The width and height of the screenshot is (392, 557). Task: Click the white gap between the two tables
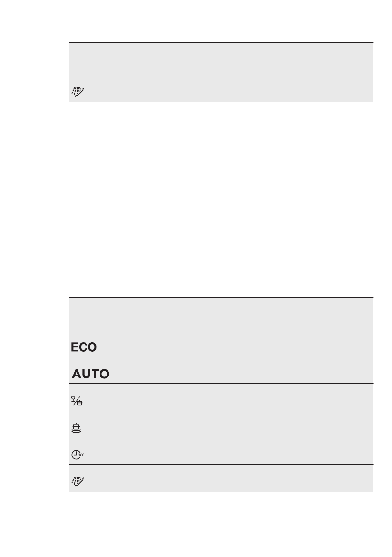[x=221, y=283]
